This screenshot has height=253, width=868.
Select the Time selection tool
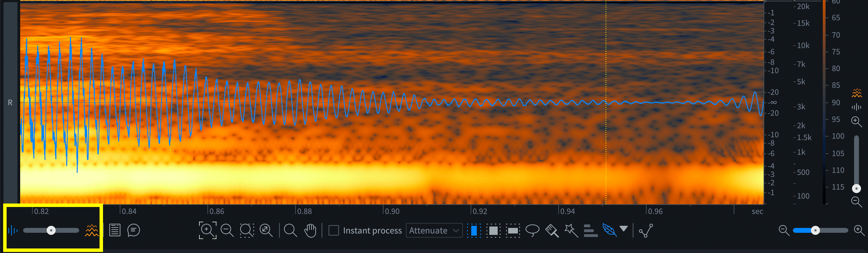tap(474, 230)
